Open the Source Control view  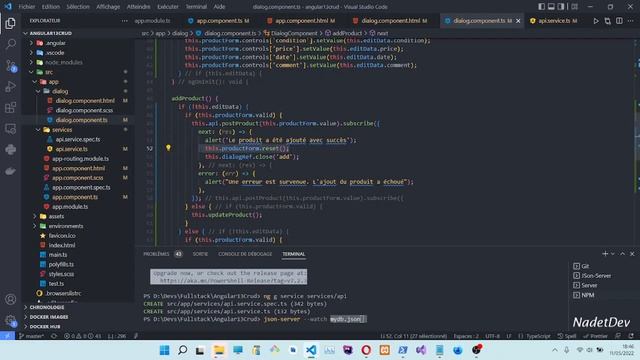click(11, 65)
